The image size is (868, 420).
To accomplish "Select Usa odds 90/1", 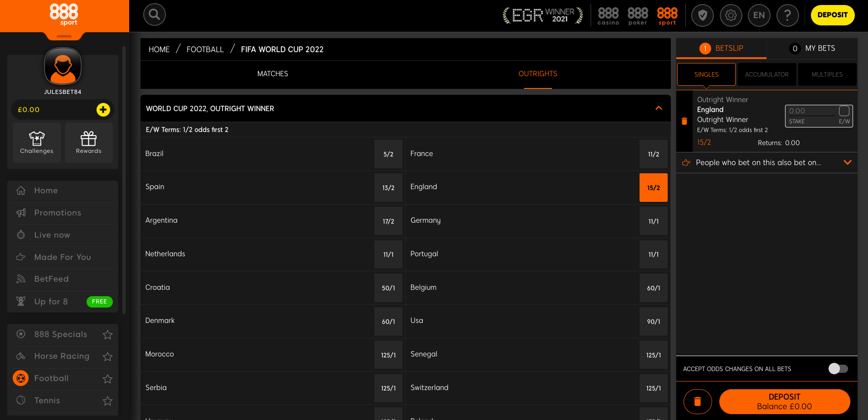I will [654, 322].
